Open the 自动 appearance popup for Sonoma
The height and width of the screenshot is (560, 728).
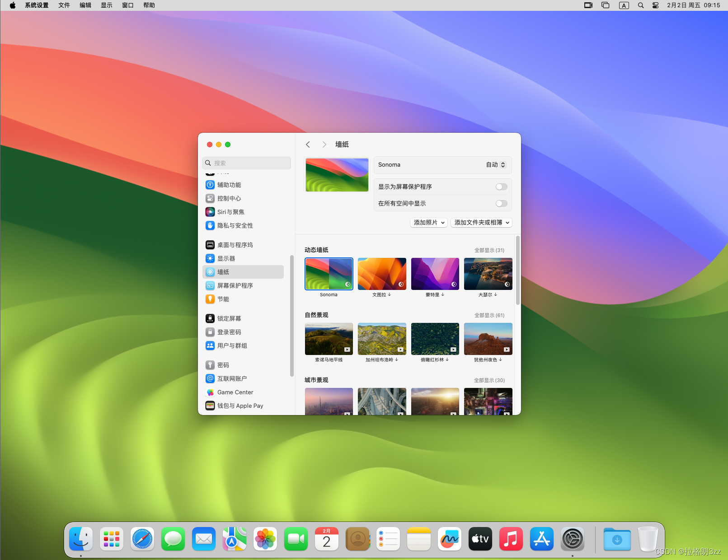coord(496,165)
